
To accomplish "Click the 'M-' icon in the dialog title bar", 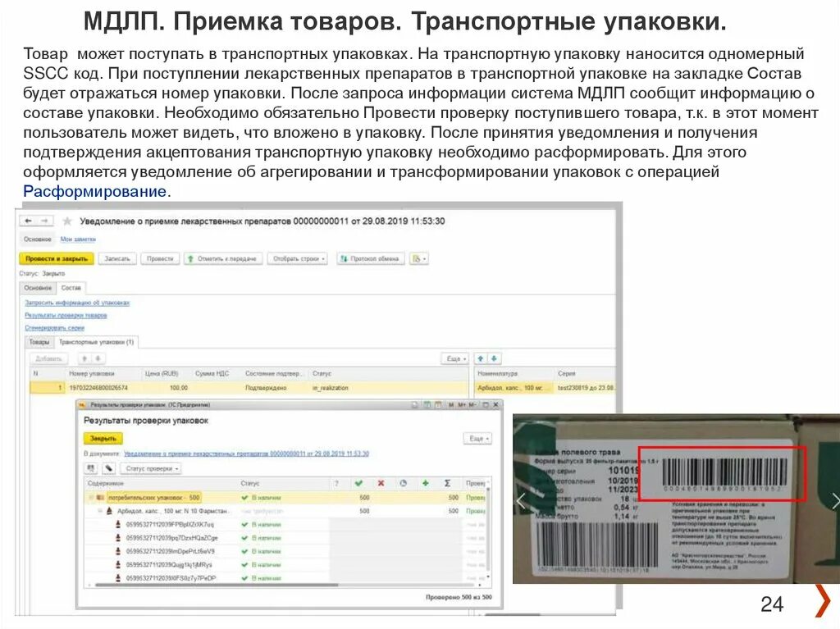I will pyautogui.click(x=472, y=405).
